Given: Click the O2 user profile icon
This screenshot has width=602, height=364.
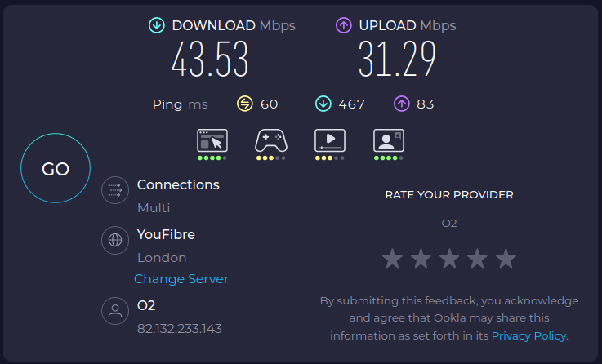Looking at the screenshot, I should [115, 311].
